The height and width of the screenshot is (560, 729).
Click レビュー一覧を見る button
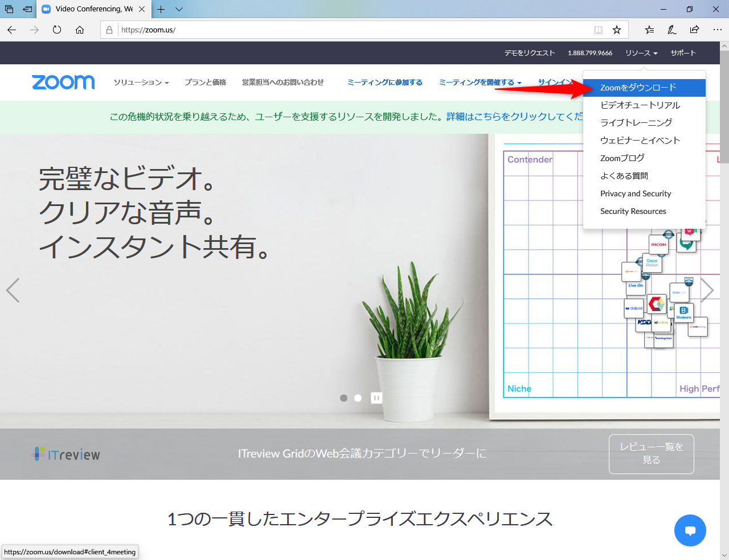(x=651, y=454)
